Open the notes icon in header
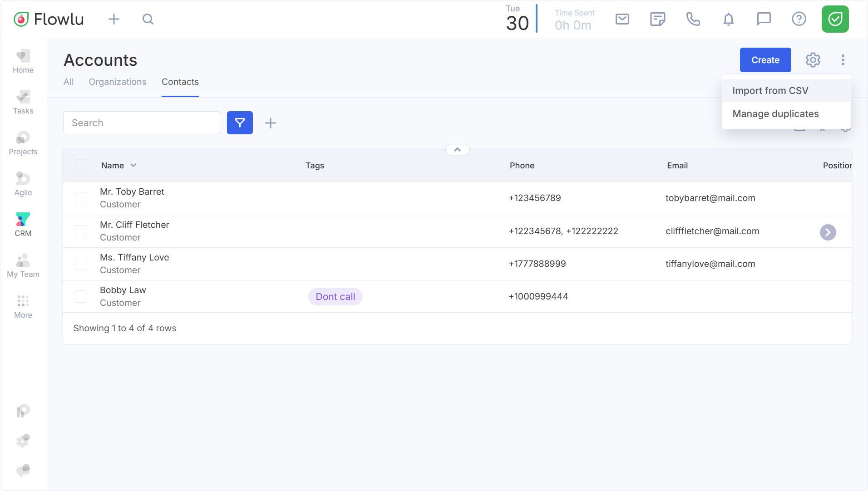 (x=657, y=19)
